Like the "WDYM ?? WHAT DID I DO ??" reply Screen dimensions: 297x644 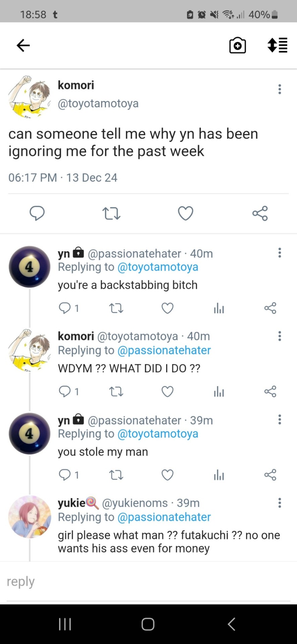167,391
